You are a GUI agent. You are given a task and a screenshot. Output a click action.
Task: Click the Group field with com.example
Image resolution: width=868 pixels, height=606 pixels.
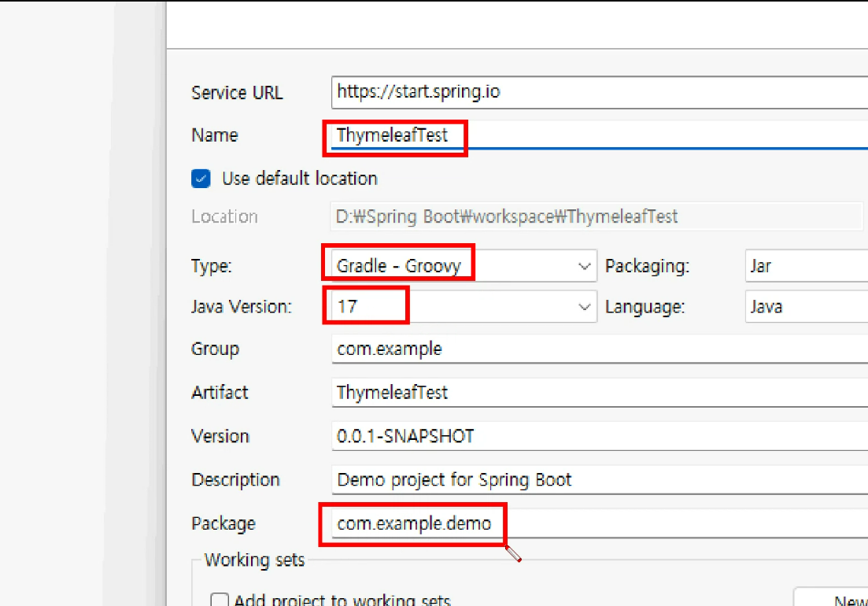click(x=600, y=349)
